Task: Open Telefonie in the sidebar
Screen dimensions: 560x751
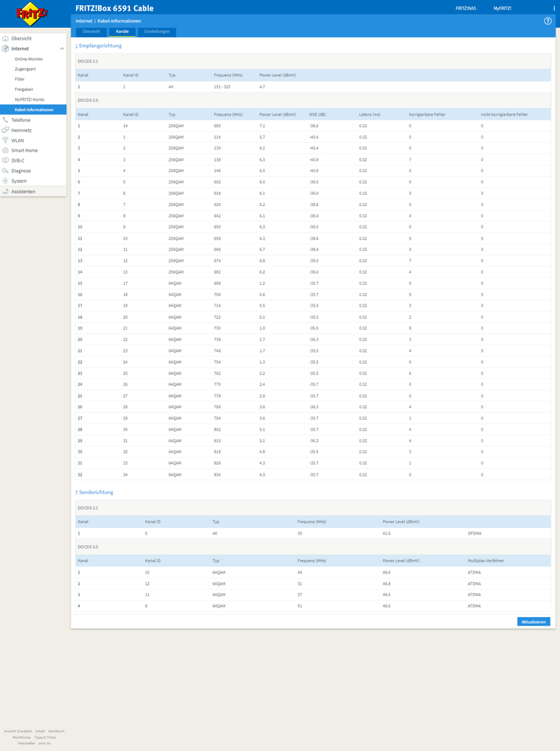Action: [20, 120]
